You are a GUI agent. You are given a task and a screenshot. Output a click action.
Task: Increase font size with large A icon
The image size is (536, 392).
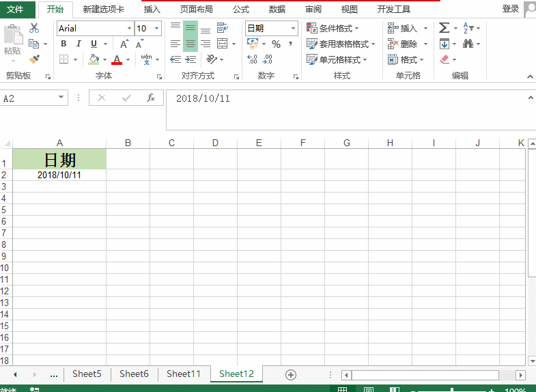pyautogui.click(x=124, y=44)
